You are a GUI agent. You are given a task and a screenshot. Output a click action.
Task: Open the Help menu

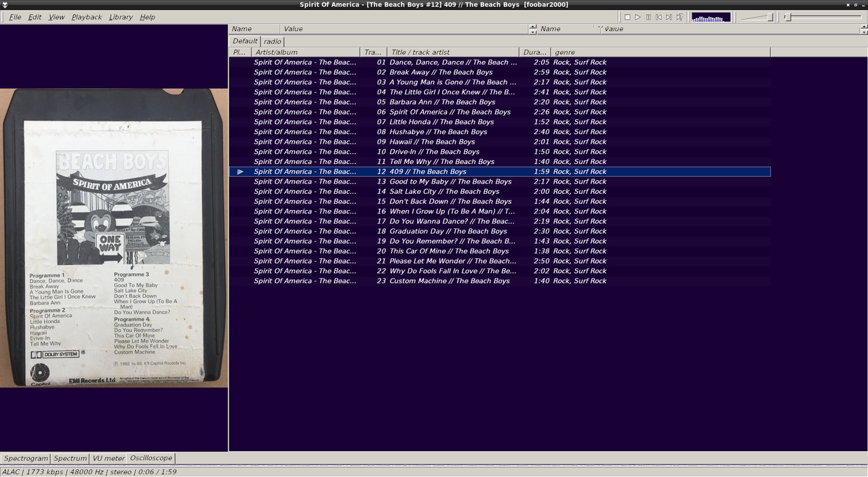pos(147,17)
